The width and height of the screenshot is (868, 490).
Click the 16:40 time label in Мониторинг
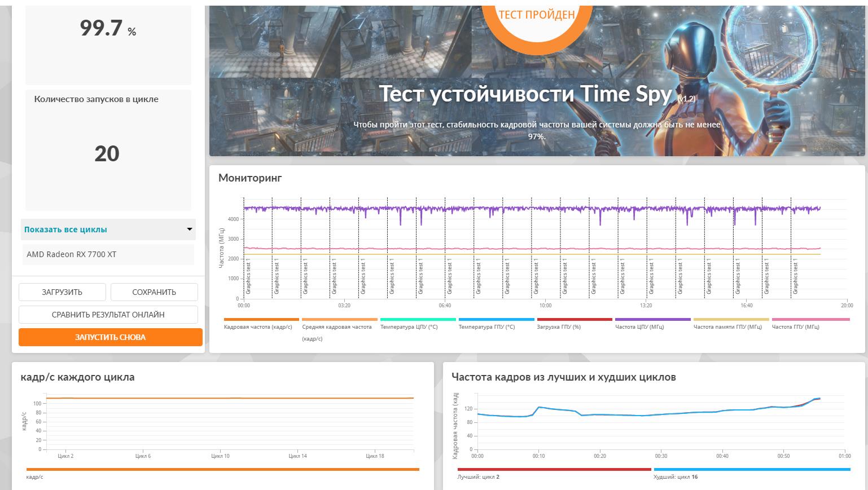point(746,306)
